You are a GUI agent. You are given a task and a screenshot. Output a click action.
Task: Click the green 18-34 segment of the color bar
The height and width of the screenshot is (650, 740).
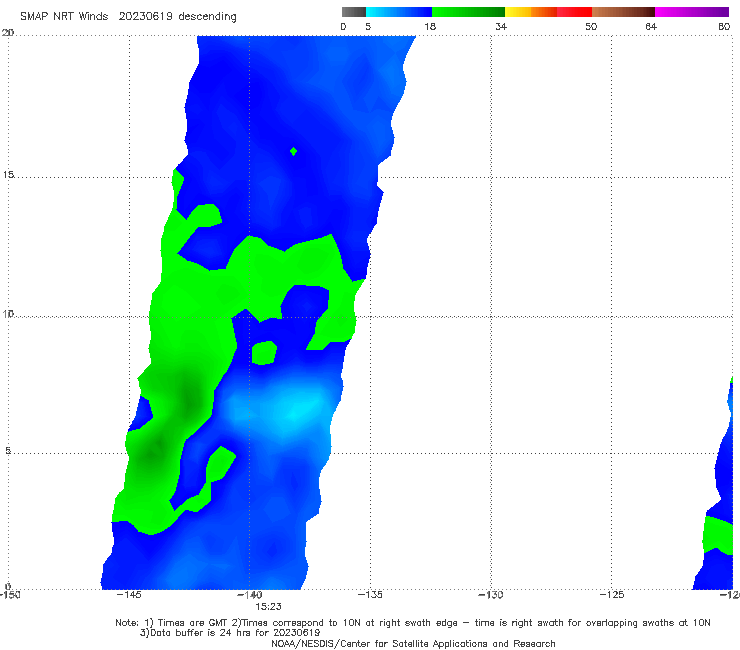(468, 12)
